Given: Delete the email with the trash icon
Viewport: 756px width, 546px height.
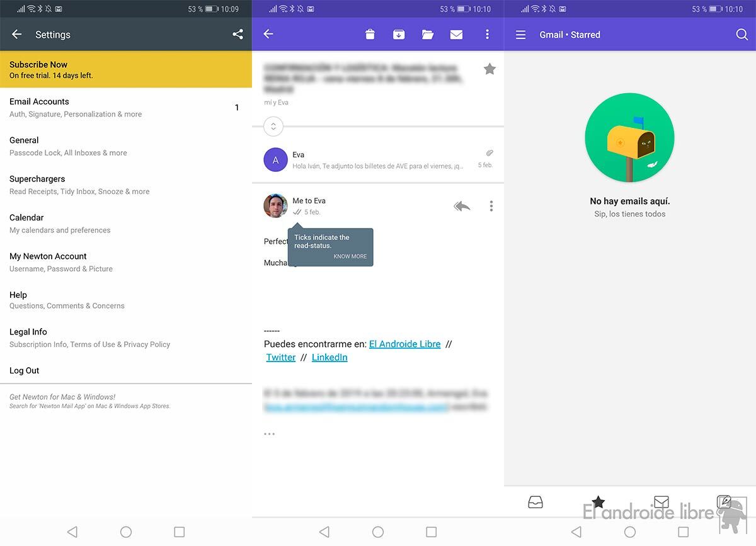Looking at the screenshot, I should pos(370,34).
